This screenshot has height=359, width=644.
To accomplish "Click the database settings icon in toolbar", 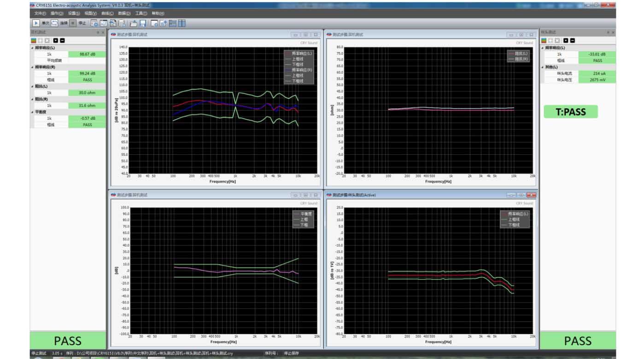I will click(x=122, y=23).
